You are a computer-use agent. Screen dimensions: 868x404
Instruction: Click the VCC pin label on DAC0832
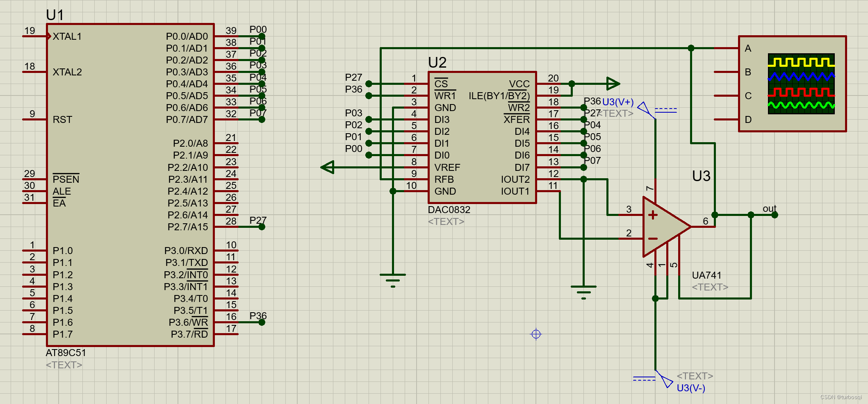(519, 84)
